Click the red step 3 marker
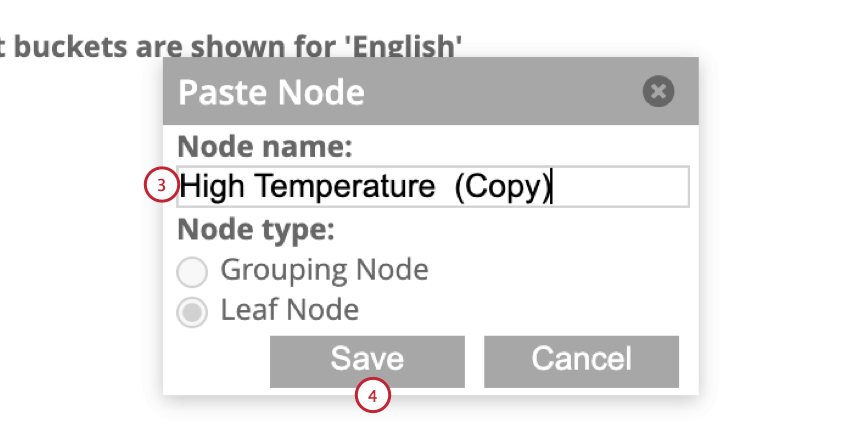This screenshot has width=850, height=425. coord(161,186)
